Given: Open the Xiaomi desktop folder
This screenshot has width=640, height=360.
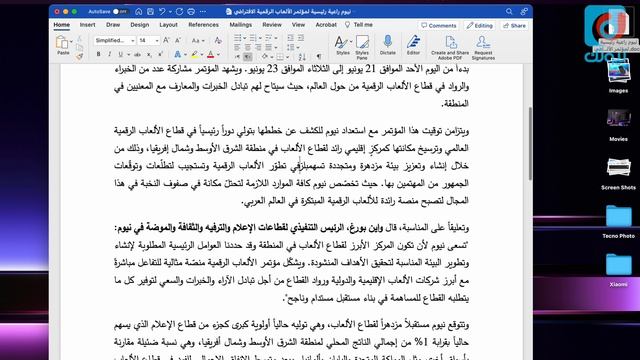Looking at the screenshot, I should (618, 269).
